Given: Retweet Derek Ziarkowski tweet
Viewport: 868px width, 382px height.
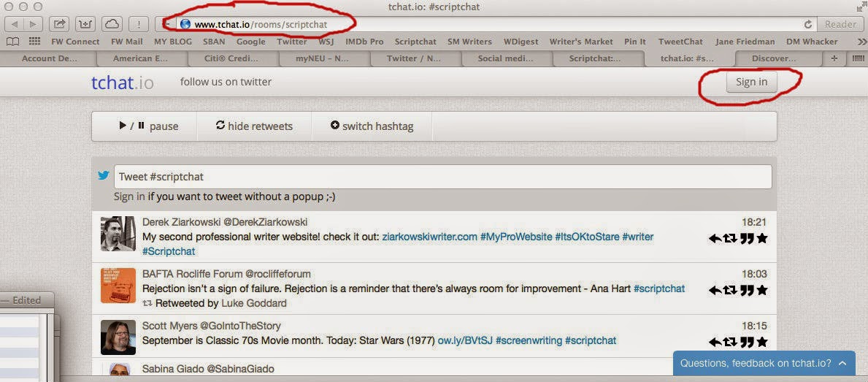Looking at the screenshot, I should click(731, 238).
